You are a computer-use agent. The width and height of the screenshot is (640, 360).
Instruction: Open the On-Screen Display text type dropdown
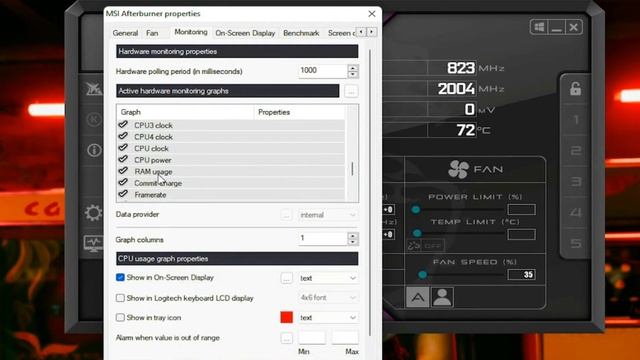pyautogui.click(x=328, y=278)
